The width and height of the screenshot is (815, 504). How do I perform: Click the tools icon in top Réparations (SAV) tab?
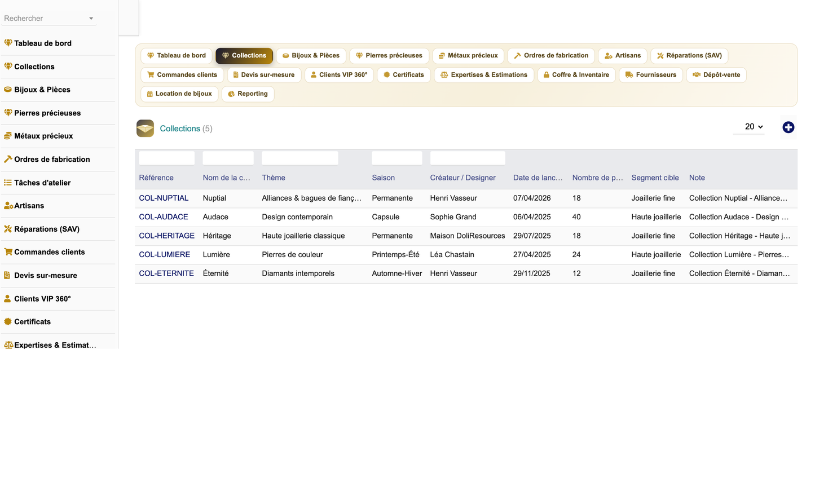(x=660, y=56)
